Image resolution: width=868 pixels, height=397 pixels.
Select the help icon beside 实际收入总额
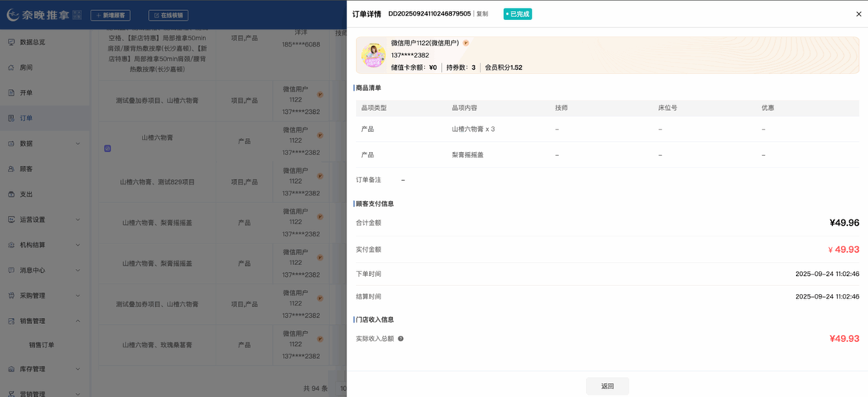tap(401, 338)
